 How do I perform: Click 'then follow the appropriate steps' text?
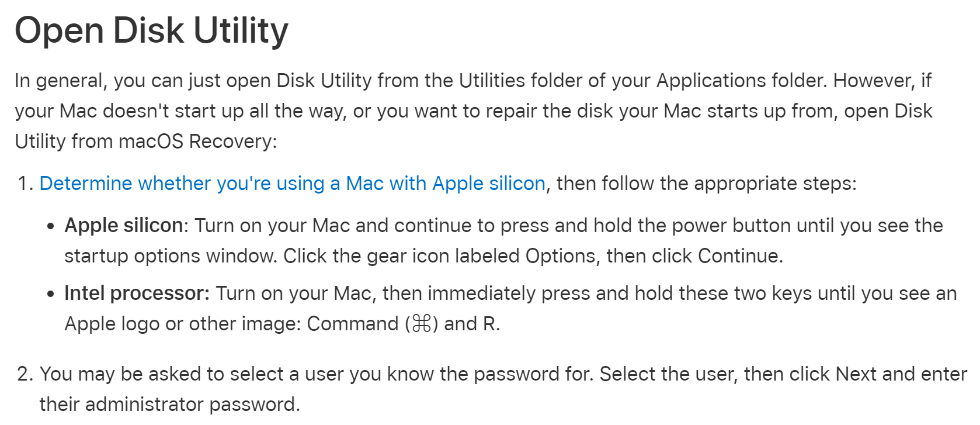pos(703,184)
